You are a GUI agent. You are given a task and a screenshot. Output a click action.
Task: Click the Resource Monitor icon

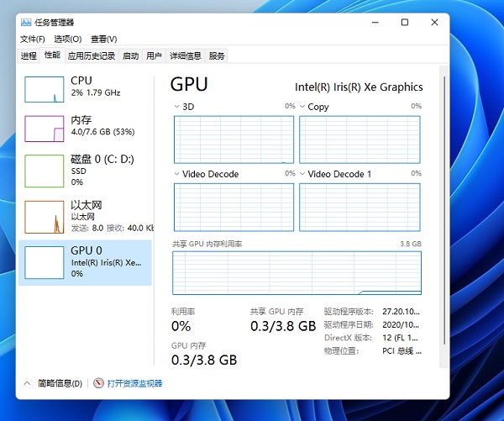click(98, 383)
